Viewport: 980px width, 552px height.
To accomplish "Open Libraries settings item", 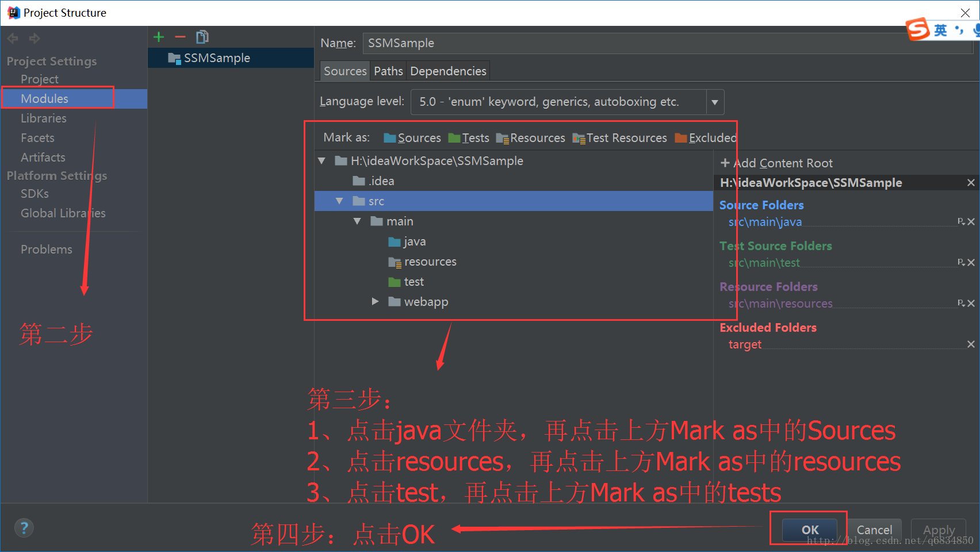I will point(44,118).
